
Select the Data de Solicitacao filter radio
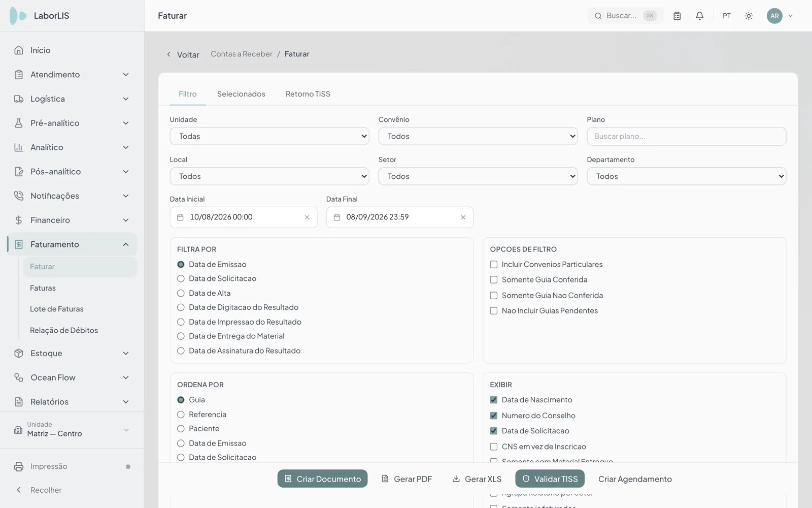pyautogui.click(x=181, y=279)
